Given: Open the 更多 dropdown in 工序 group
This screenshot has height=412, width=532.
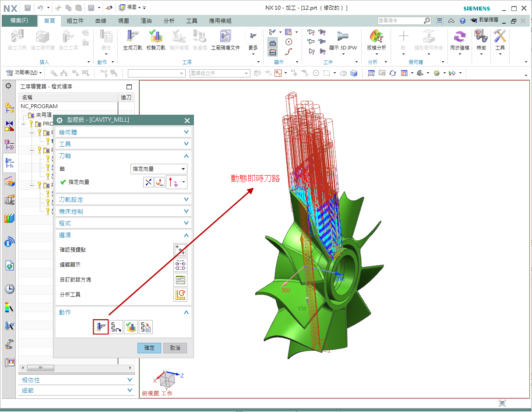Looking at the screenshot, I should [x=253, y=43].
